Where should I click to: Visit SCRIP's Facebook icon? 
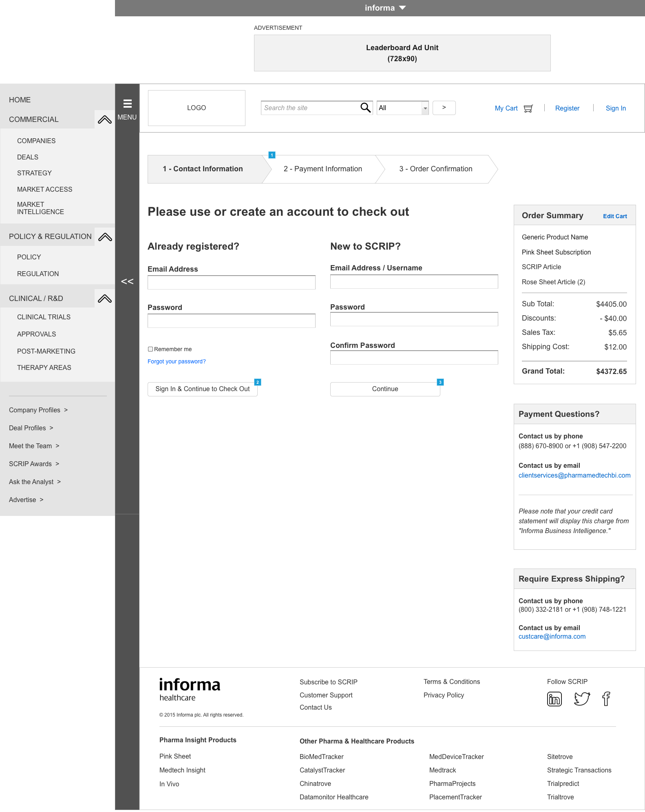pyautogui.click(x=606, y=699)
